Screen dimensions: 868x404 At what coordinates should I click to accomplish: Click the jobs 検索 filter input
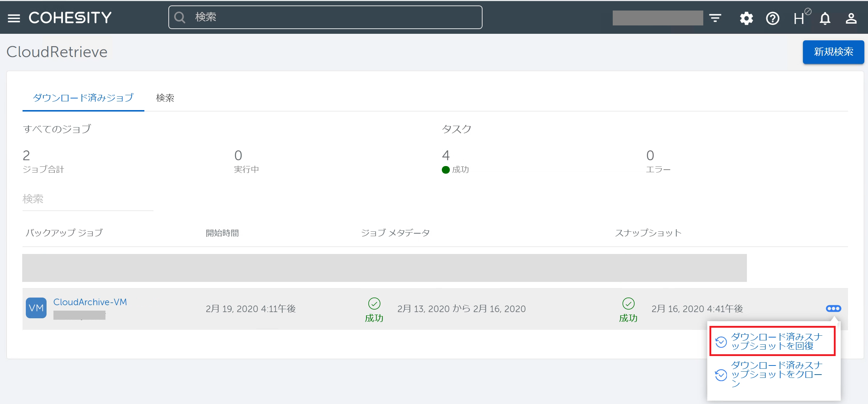pos(88,199)
